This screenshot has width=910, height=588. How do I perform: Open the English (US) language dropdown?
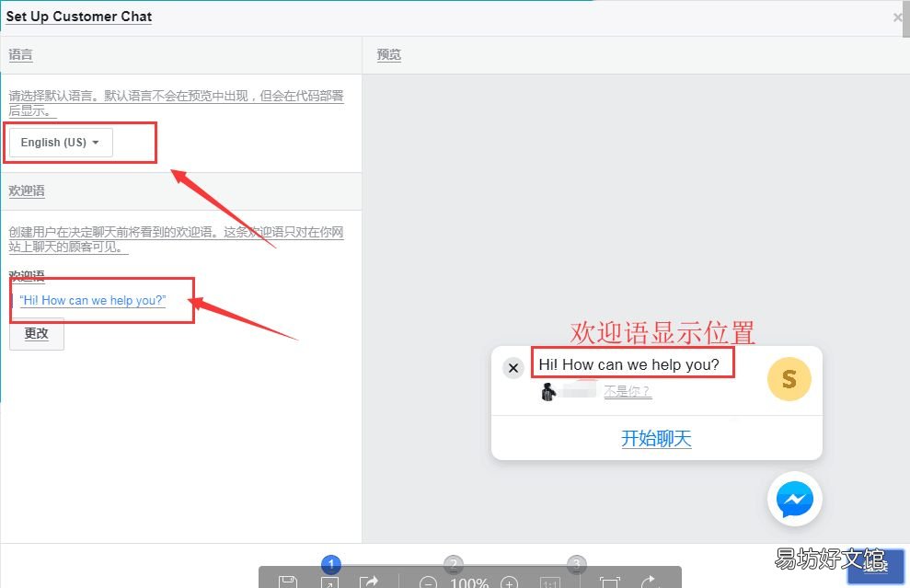pos(61,143)
